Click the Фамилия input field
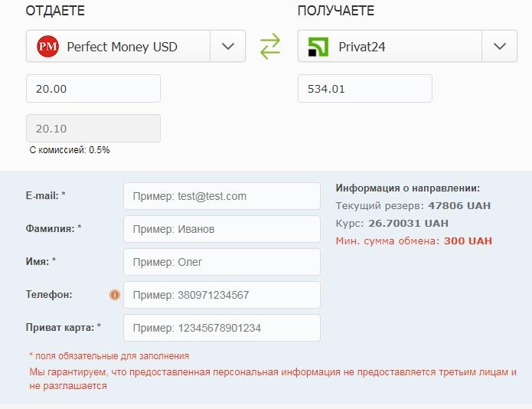 point(222,229)
